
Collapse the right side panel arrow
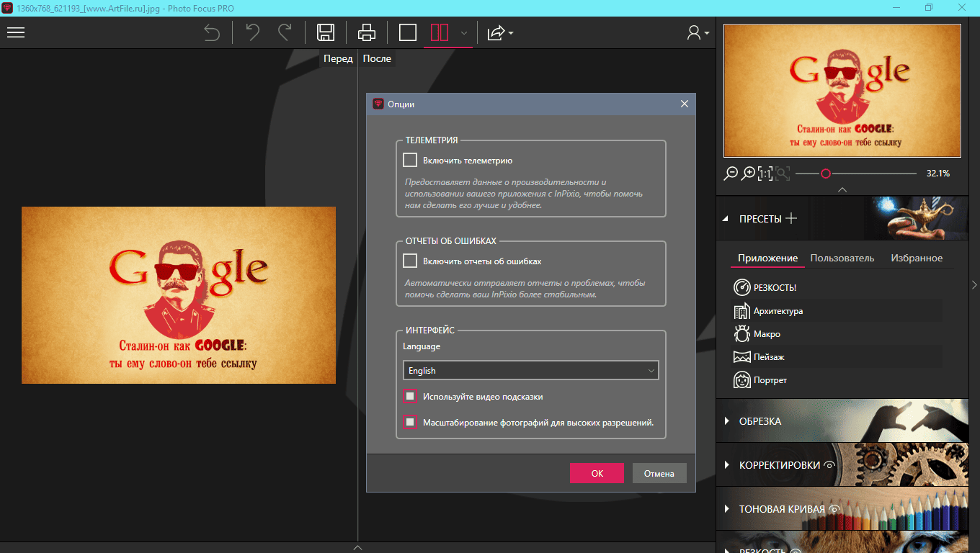coord(974,284)
